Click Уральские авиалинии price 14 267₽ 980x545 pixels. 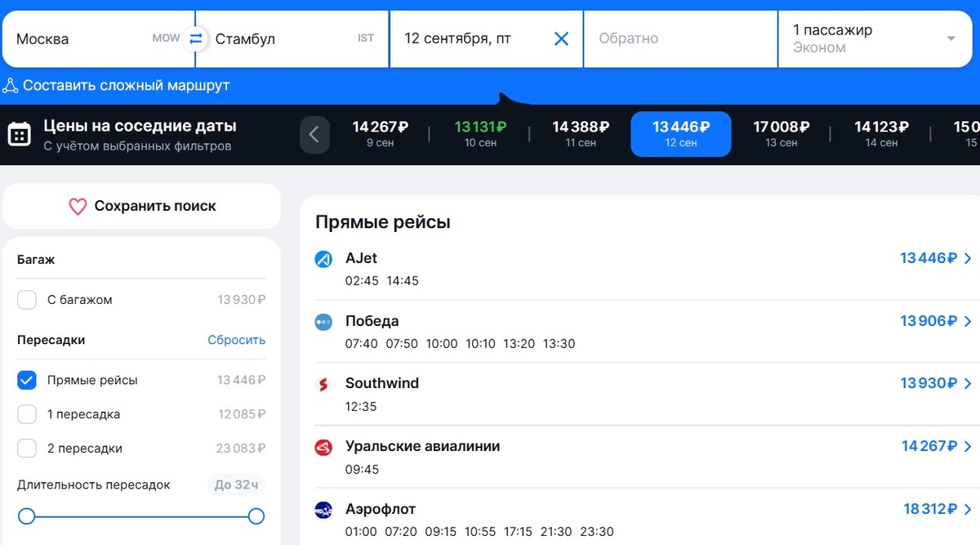tap(929, 446)
